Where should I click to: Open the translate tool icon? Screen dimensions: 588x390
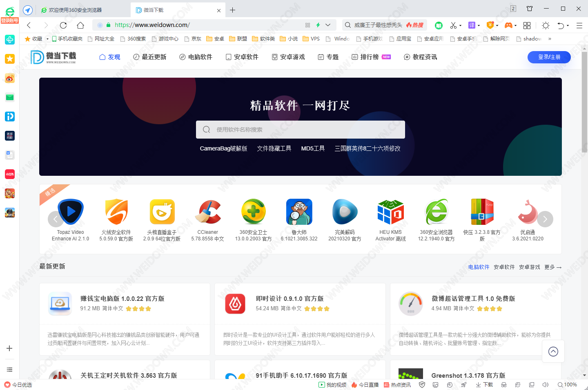tap(472, 25)
